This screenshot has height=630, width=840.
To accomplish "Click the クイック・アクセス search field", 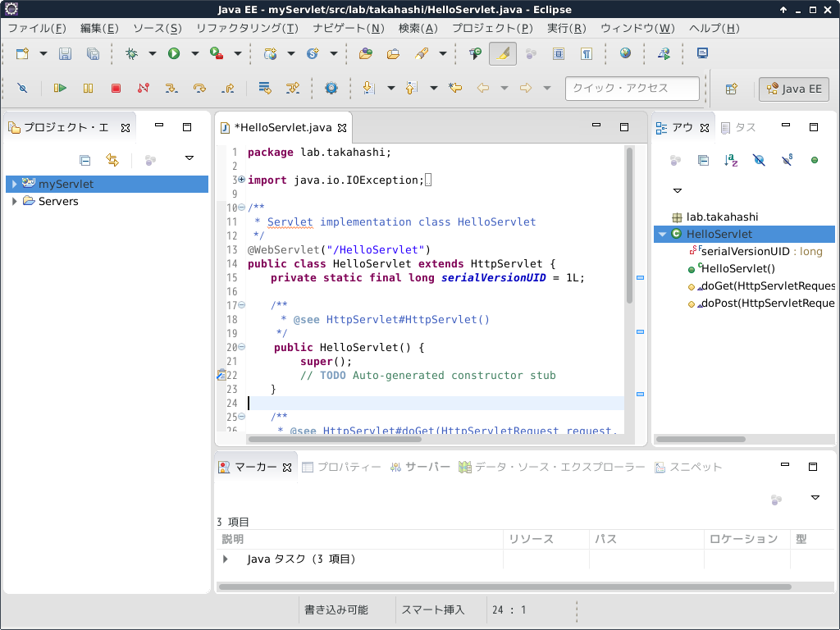I will coord(632,89).
